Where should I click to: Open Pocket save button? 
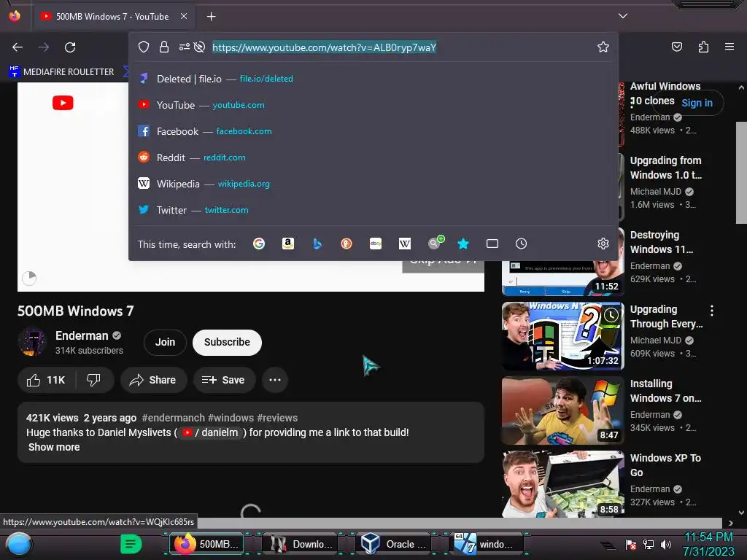pos(676,47)
